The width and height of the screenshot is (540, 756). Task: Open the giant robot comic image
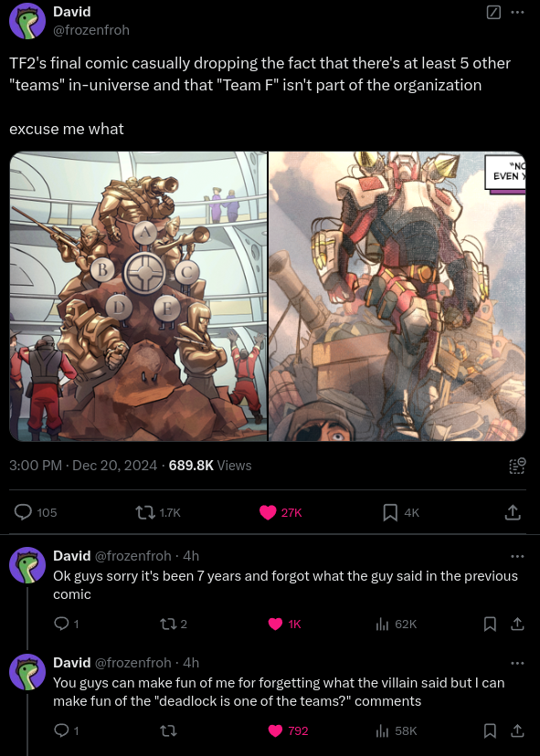[x=397, y=297]
